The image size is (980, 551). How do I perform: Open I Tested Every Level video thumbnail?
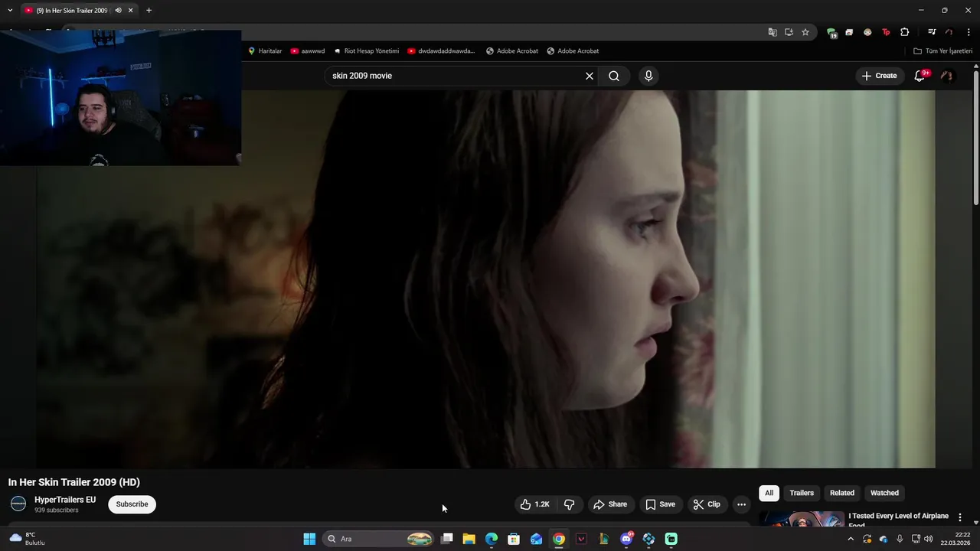pyautogui.click(x=802, y=519)
